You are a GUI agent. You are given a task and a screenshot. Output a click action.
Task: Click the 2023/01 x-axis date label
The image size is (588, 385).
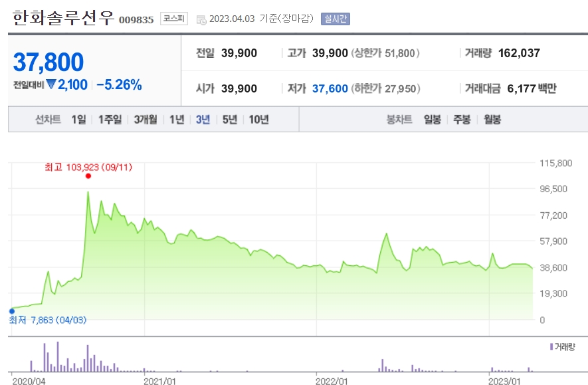[x=504, y=380]
